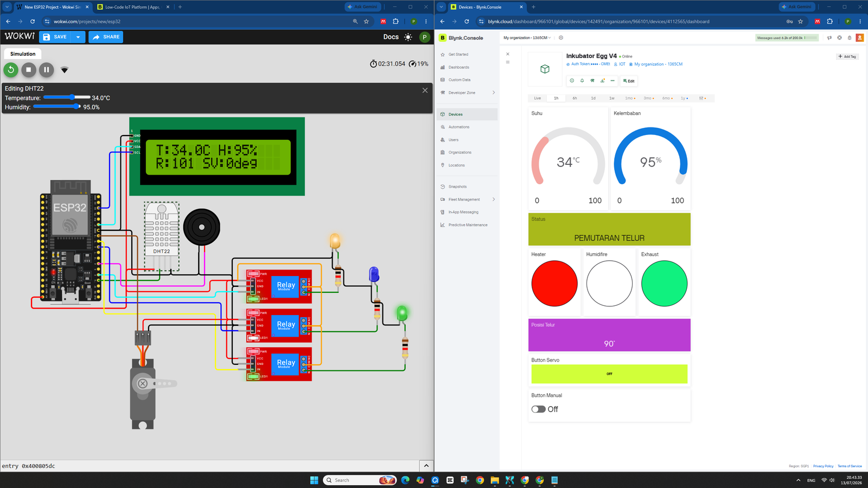The image size is (868, 488).
Task: Close the Editing DHT22 panel
Action: pos(425,90)
